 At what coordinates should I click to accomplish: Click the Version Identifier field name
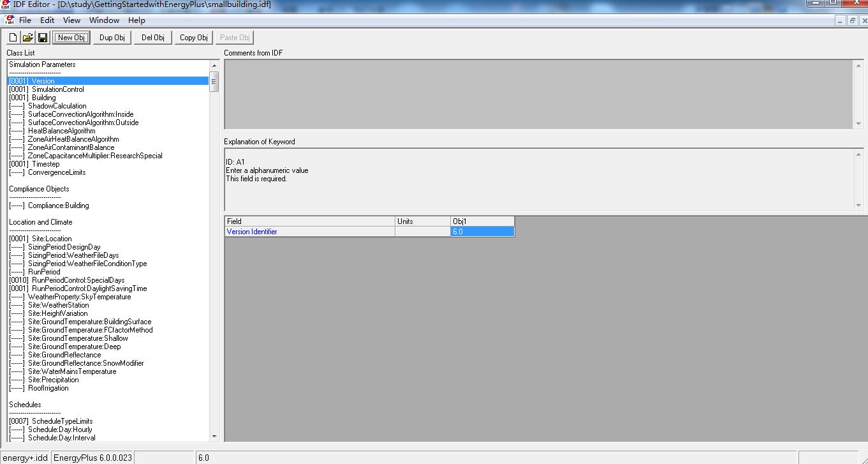252,232
